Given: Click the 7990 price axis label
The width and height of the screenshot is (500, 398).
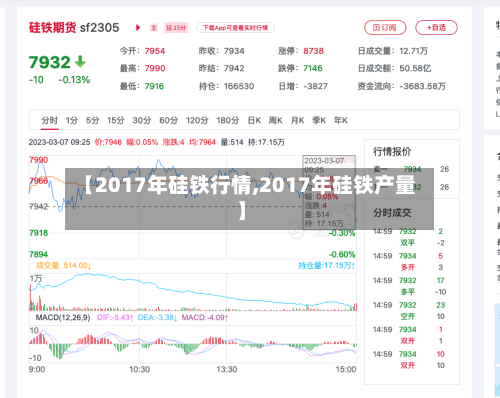Looking at the screenshot, I should (39, 160).
